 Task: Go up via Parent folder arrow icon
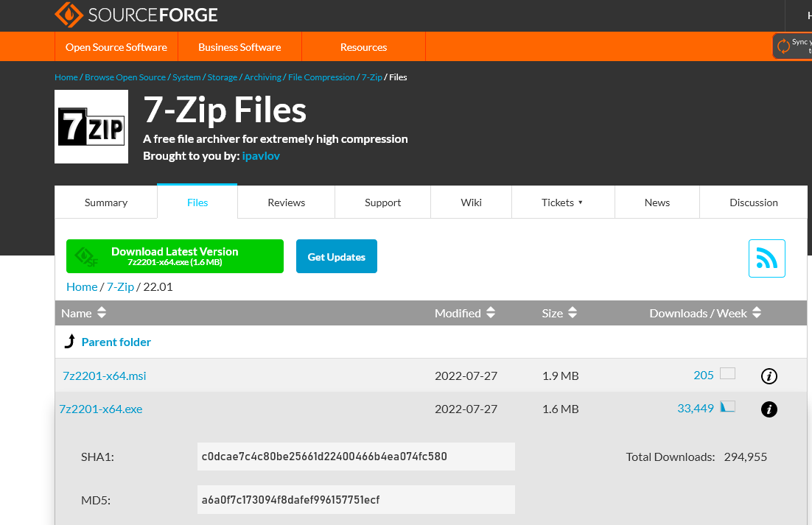(69, 342)
